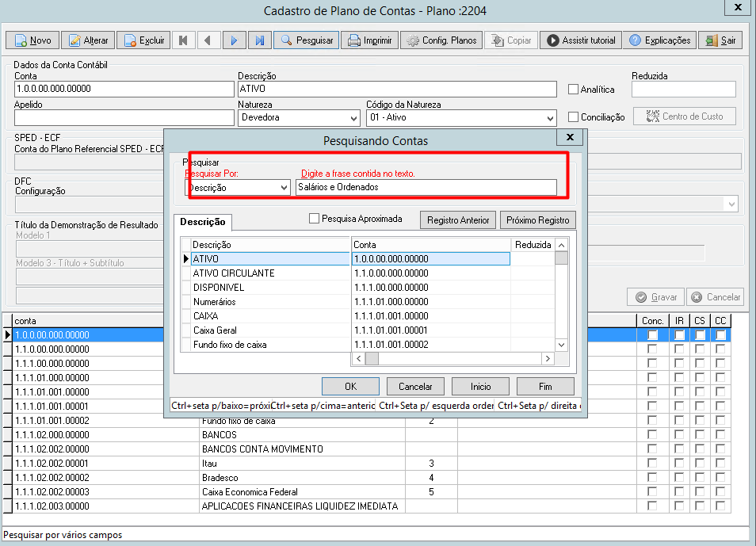This screenshot has height=546, width=756.
Task: Open Explicações help
Action: tap(659, 40)
